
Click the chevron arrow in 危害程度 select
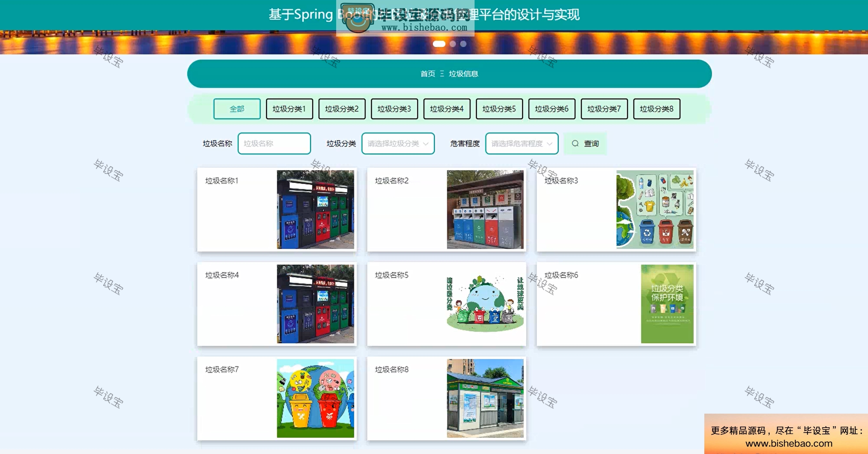549,144
